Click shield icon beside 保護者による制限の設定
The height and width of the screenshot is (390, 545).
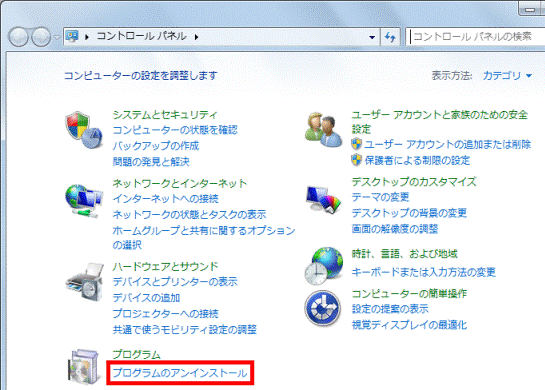point(356,160)
